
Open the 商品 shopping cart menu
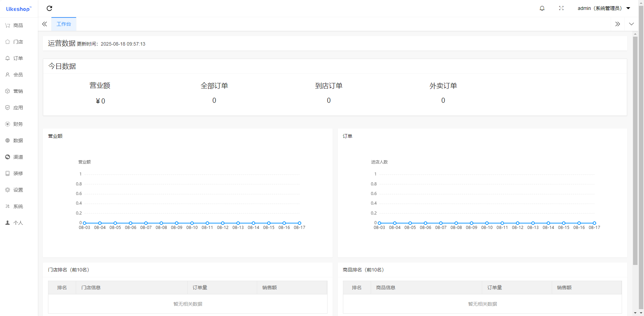point(14,25)
